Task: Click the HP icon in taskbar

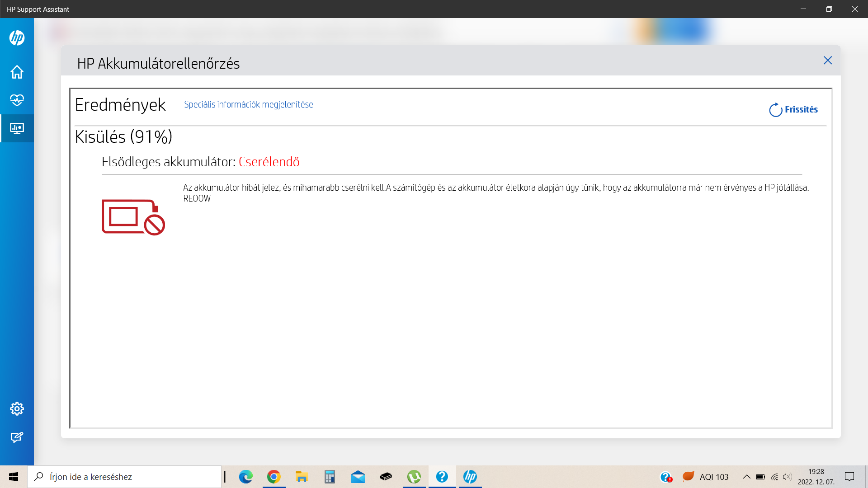Action: [x=470, y=477]
